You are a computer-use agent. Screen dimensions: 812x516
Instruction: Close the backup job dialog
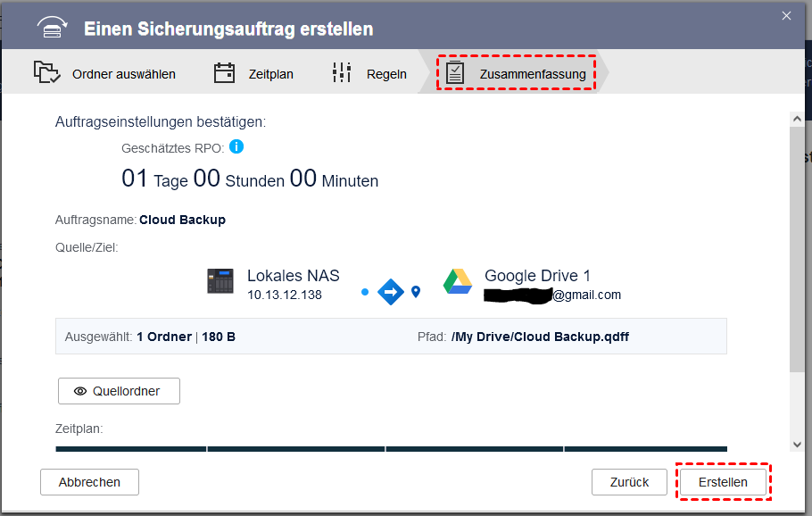coord(786,16)
